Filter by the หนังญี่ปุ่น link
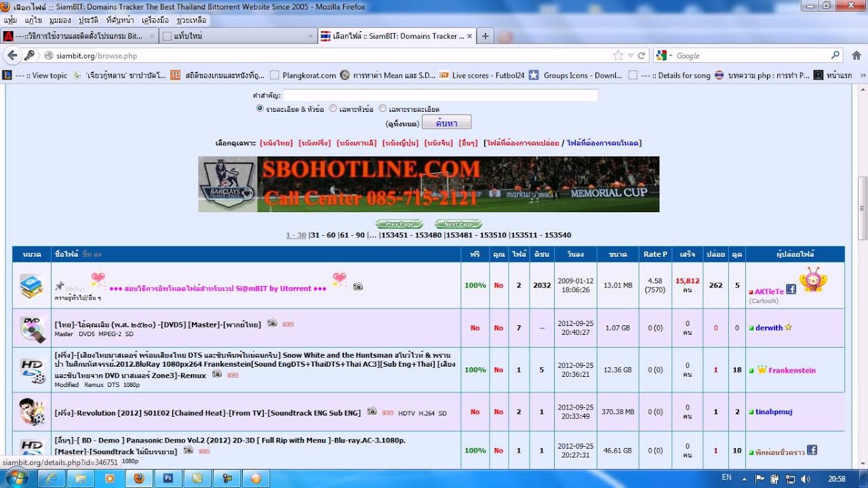This screenshot has width=868, height=488. pos(401,143)
